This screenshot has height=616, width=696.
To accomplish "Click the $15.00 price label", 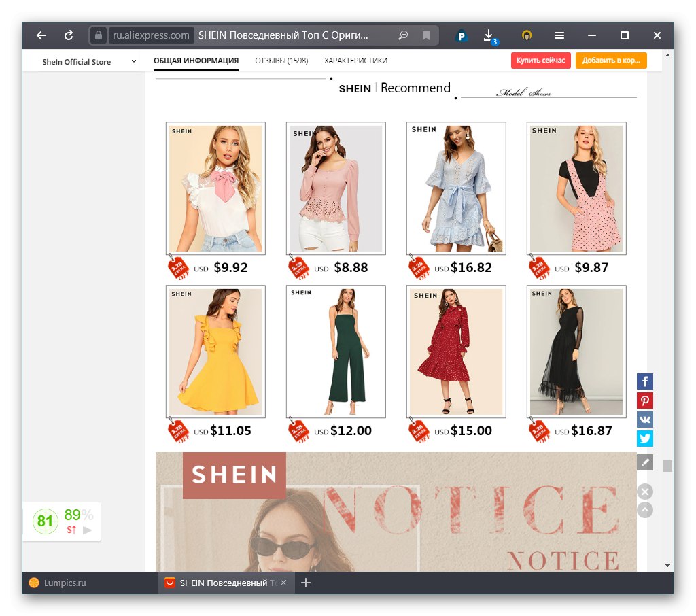I will coord(471,430).
